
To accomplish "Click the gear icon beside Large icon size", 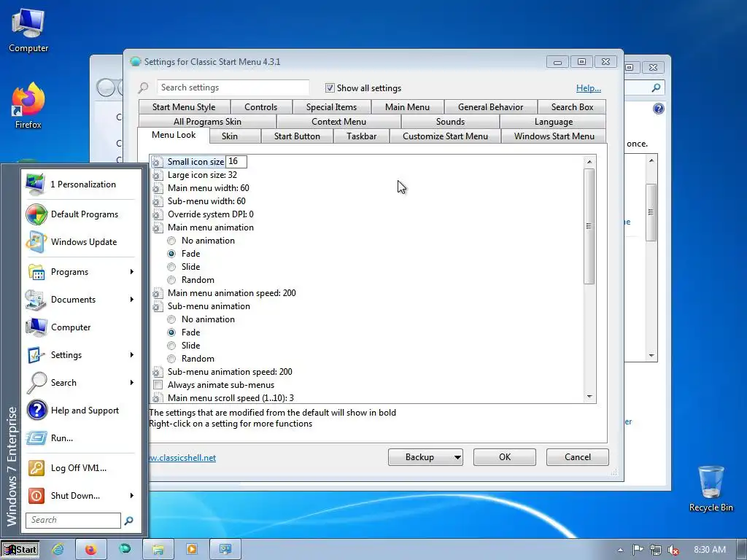I will [x=158, y=175].
